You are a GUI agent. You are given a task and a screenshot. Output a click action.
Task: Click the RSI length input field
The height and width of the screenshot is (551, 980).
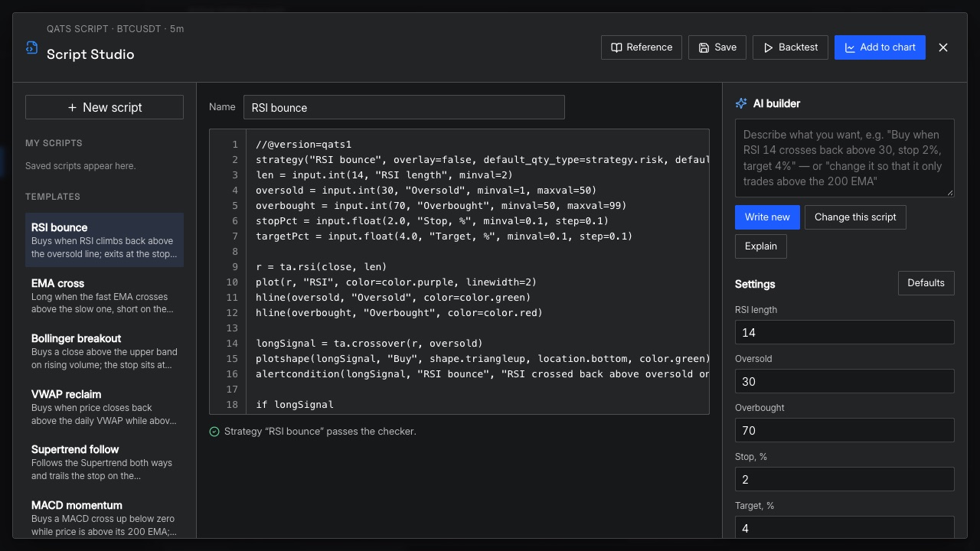point(844,332)
